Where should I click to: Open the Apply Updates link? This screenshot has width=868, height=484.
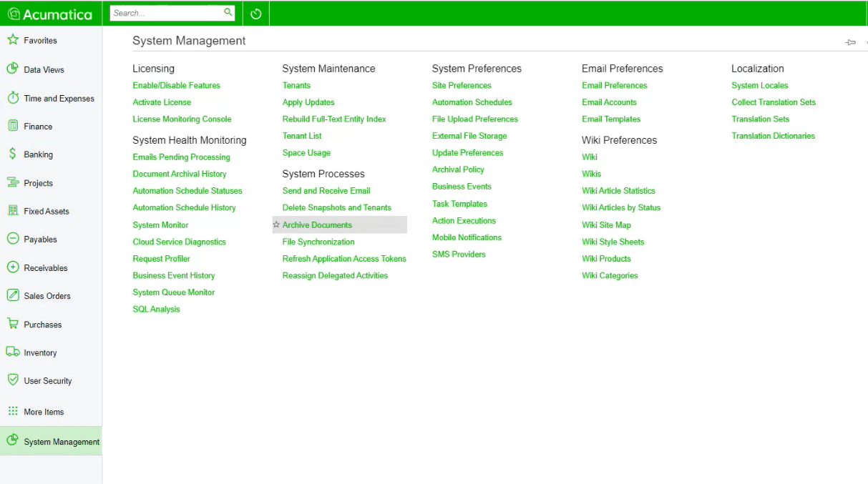pyautogui.click(x=308, y=102)
